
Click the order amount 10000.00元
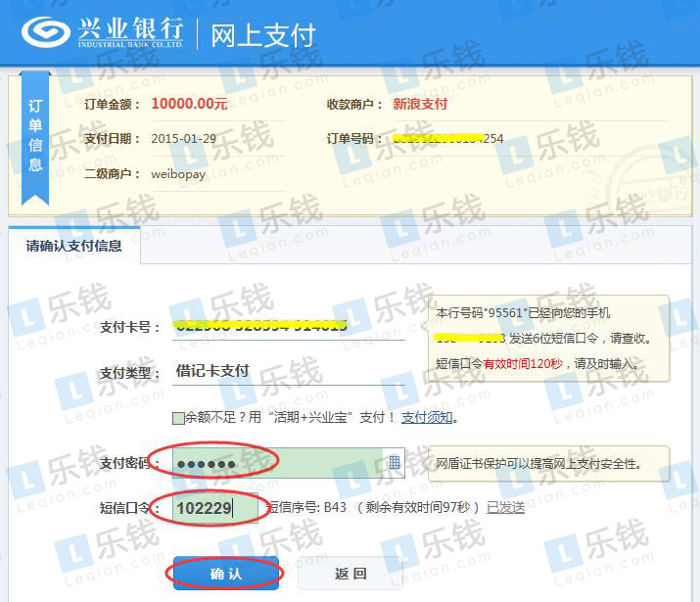[189, 104]
